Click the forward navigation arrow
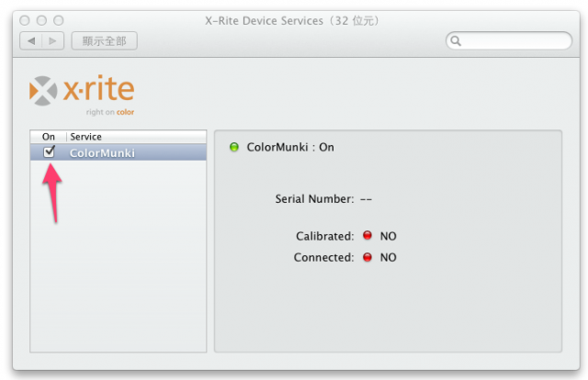This screenshot has height=380, width=588. 53,41
